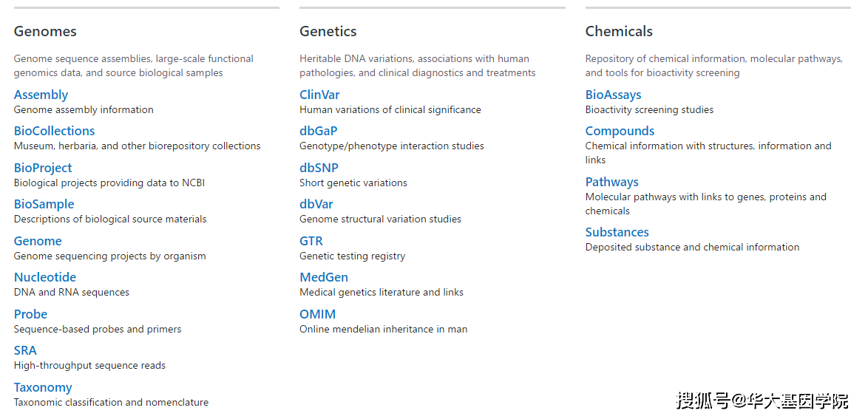Select the Compounds link
The width and height of the screenshot is (868, 419).
click(x=620, y=132)
